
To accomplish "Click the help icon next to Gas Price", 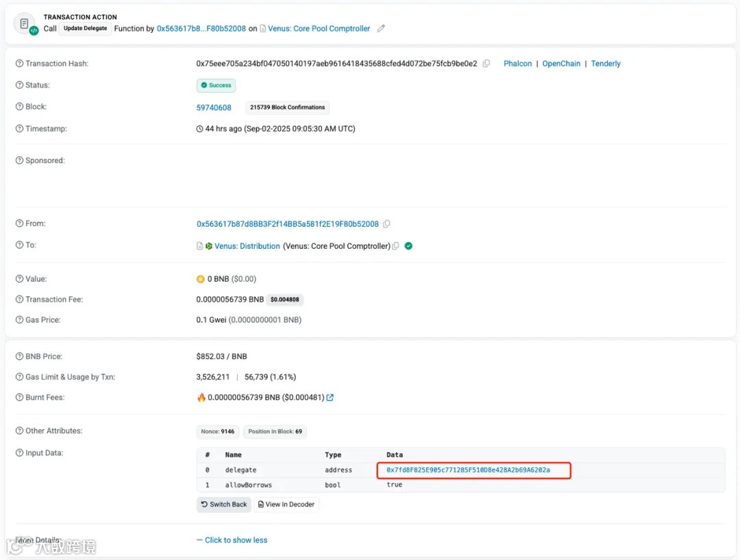I will tap(19, 319).
